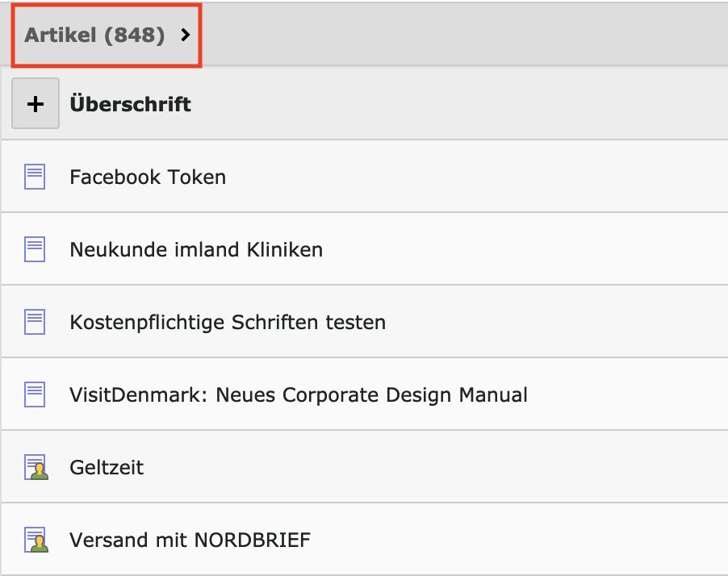The height and width of the screenshot is (576, 728).
Task: Click the icon beside the VisitDenmark article
Action: tap(35, 394)
